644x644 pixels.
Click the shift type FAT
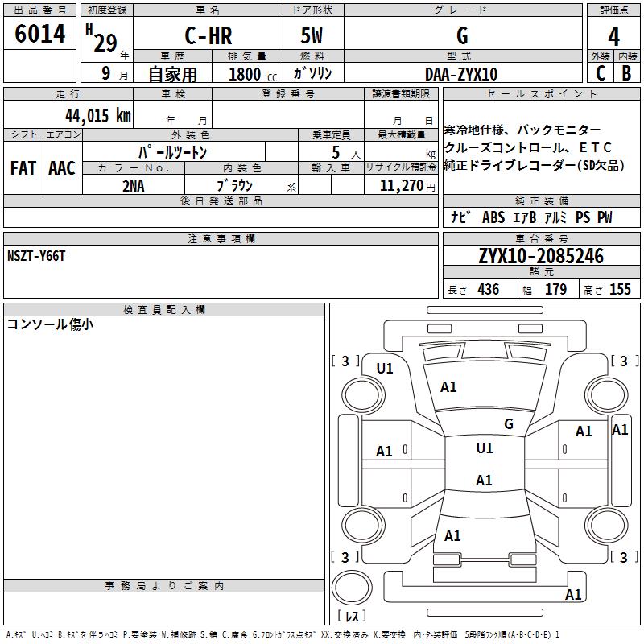[23, 168]
